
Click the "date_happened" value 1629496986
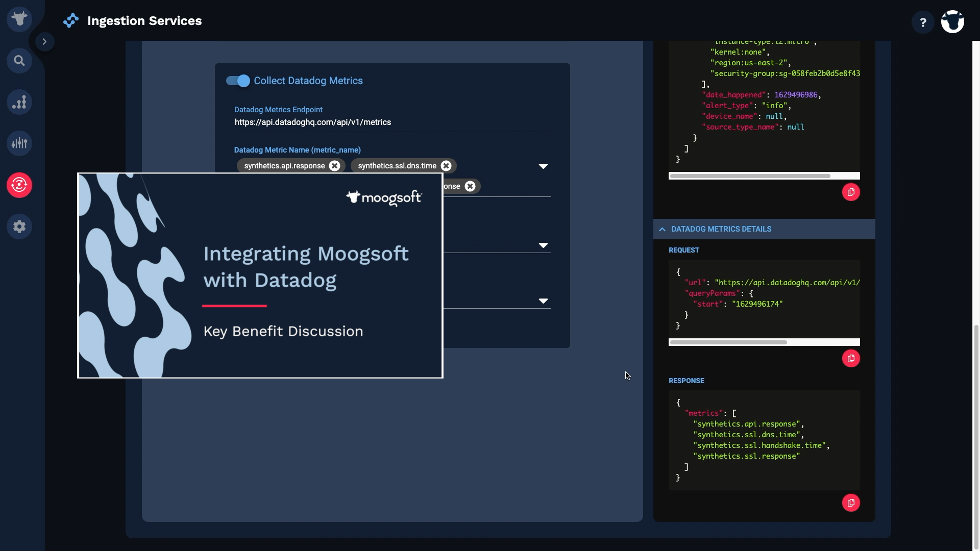point(796,95)
